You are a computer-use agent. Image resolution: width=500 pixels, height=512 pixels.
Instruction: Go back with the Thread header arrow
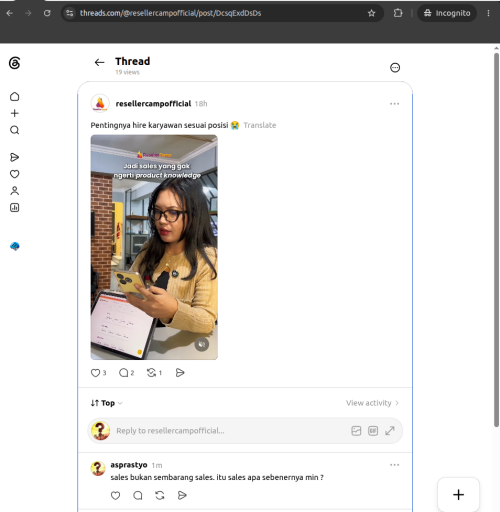tap(99, 62)
